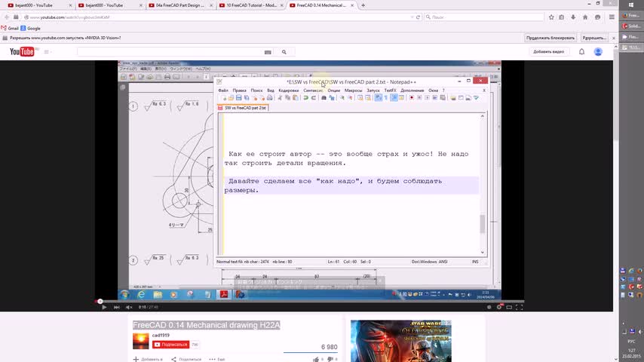Image resolution: width=644 pixels, height=362 pixels.
Task: Click 'Разрешить...' plugin button
Action: point(594,38)
